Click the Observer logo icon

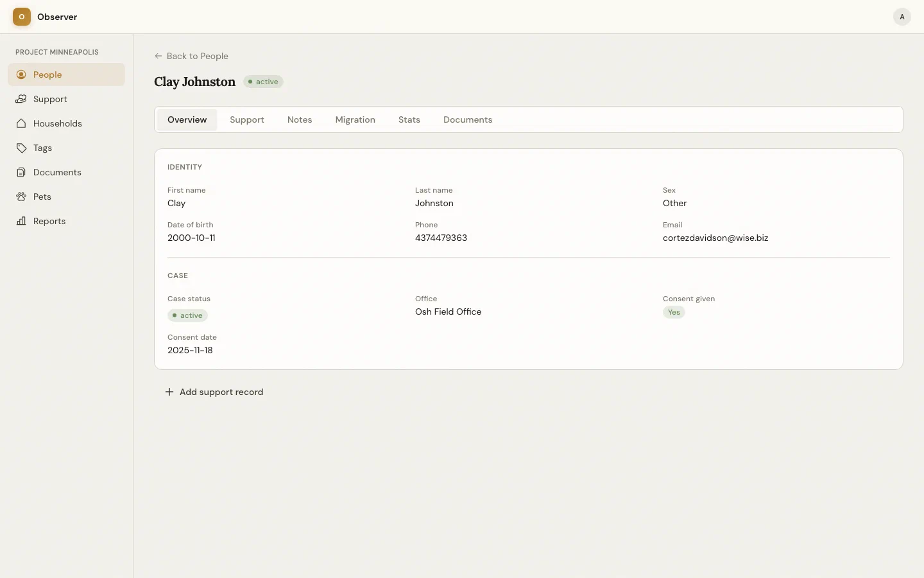(x=22, y=17)
